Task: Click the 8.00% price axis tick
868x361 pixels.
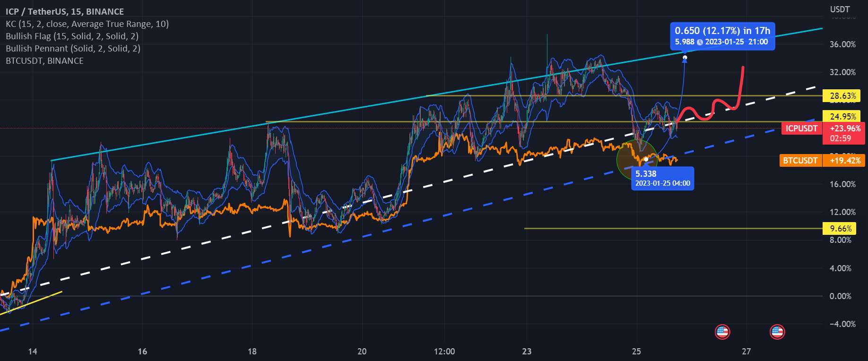Action: pyautogui.click(x=841, y=240)
